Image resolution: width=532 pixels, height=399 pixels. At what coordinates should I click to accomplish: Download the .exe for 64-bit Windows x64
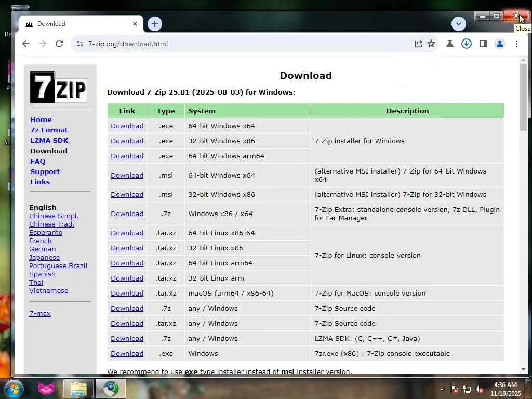[x=127, y=126]
